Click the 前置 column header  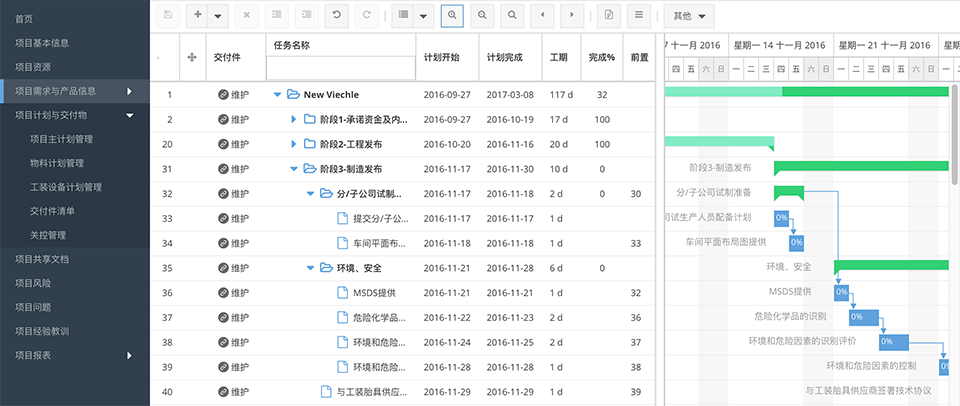tap(639, 58)
